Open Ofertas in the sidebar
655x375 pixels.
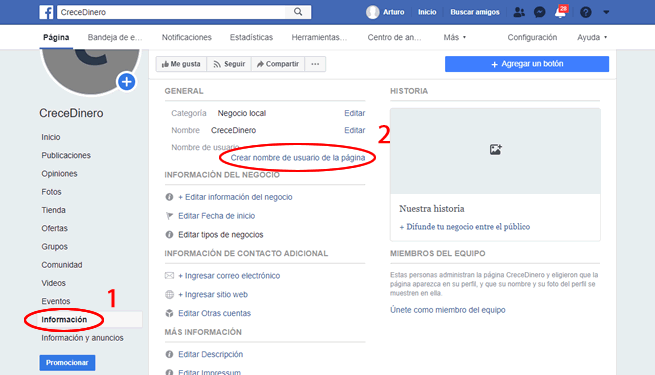pos(54,228)
